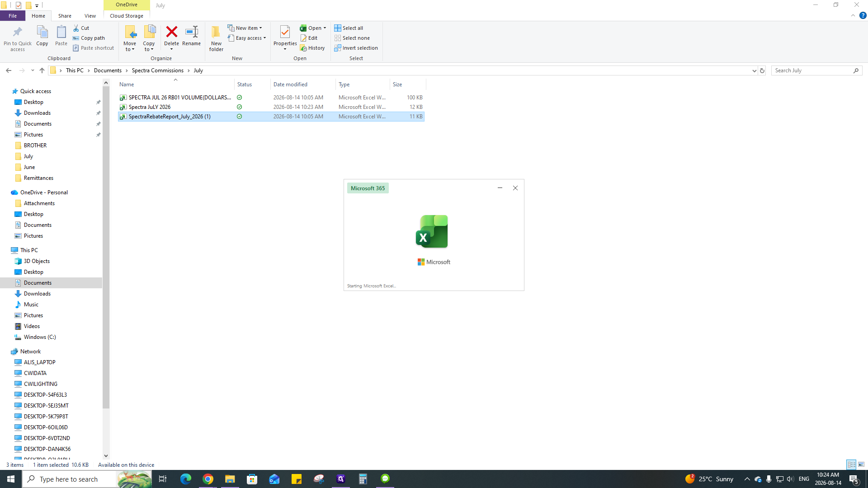Viewport: 868px width, 488px height.
Task: Go up one folder level arrow
Action: [42, 70]
